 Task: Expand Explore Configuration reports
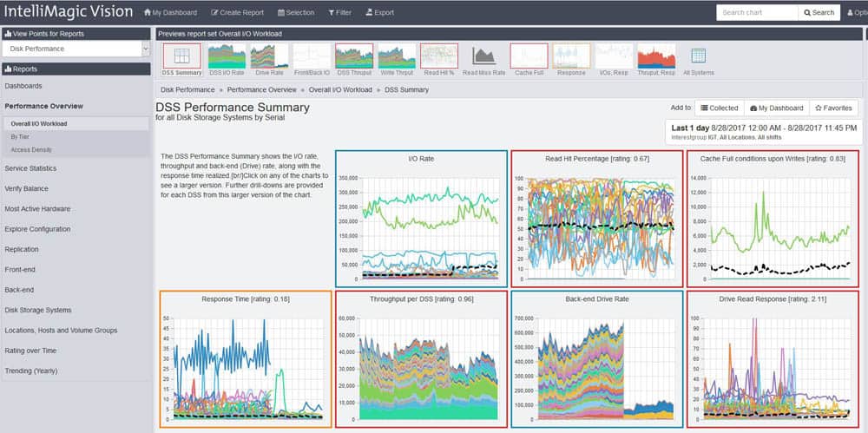click(x=37, y=229)
